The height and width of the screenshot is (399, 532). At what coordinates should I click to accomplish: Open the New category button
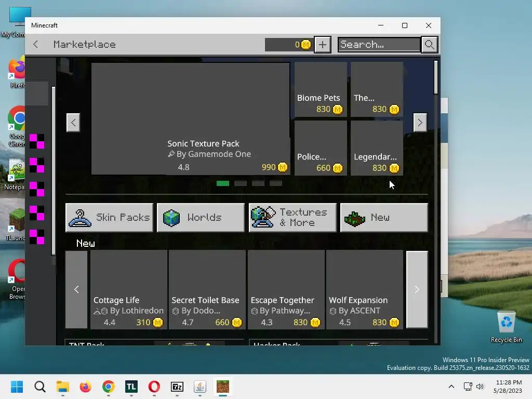coord(384,218)
